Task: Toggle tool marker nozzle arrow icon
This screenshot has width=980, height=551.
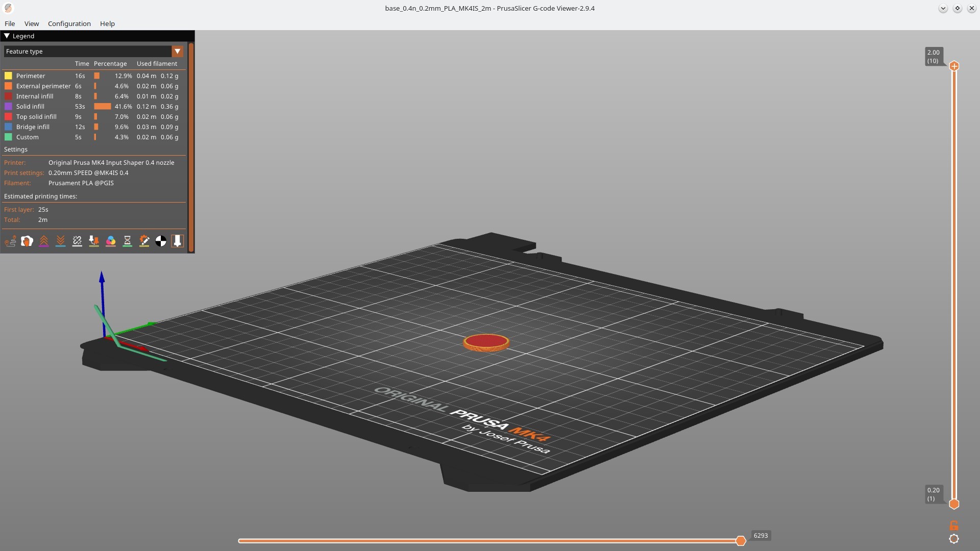Action: pos(177,241)
